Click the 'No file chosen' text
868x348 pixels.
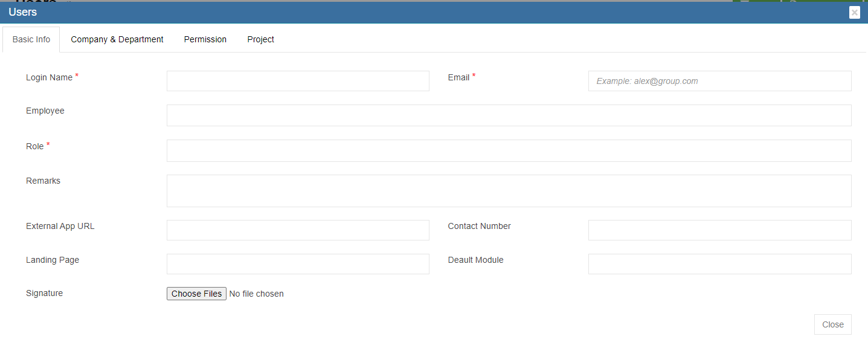click(257, 294)
